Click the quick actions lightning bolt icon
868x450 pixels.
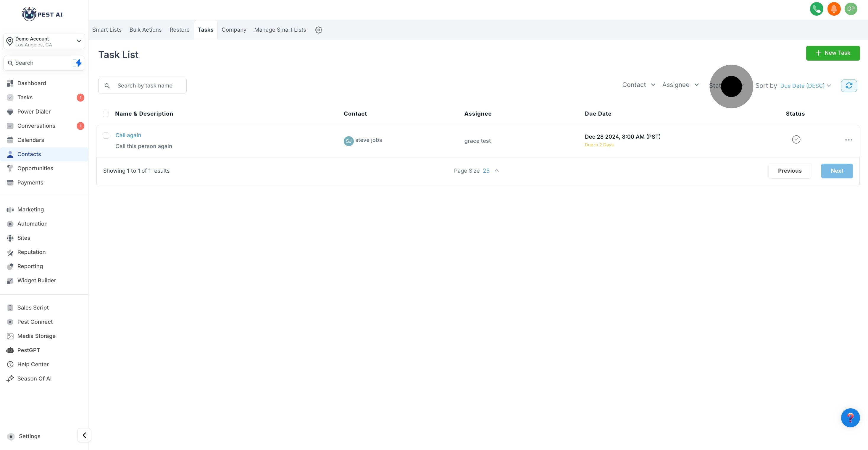coord(78,63)
